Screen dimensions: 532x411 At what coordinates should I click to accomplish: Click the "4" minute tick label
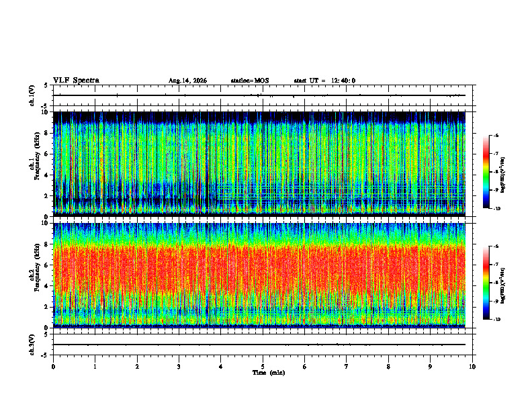[x=221, y=367]
